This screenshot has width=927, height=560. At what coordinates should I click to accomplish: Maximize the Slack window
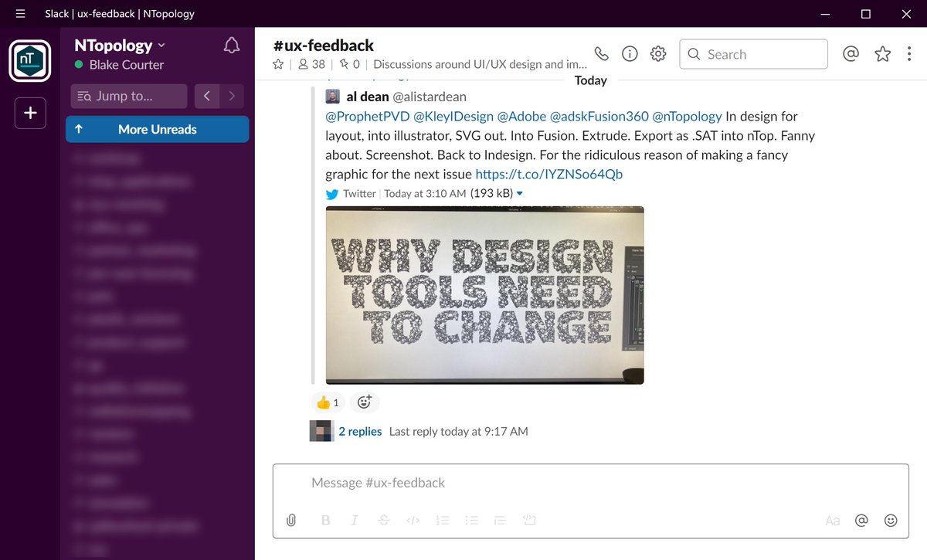pyautogui.click(x=866, y=13)
